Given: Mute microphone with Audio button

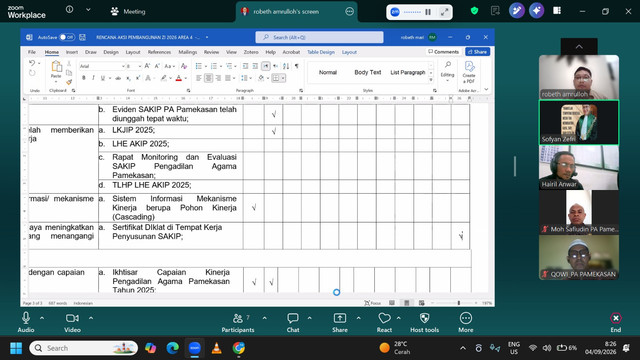Looking at the screenshot, I should [x=26, y=323].
